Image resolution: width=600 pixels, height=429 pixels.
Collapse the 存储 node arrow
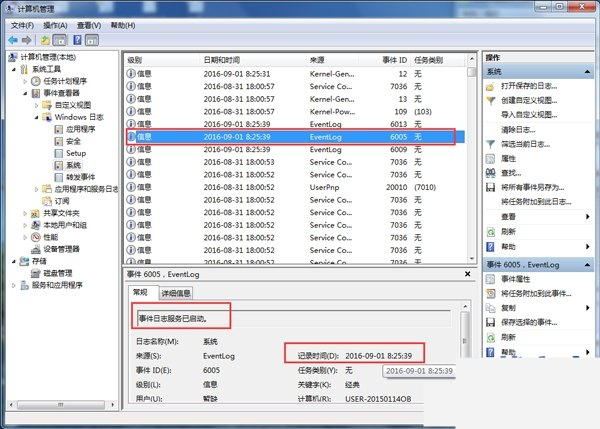[14, 261]
